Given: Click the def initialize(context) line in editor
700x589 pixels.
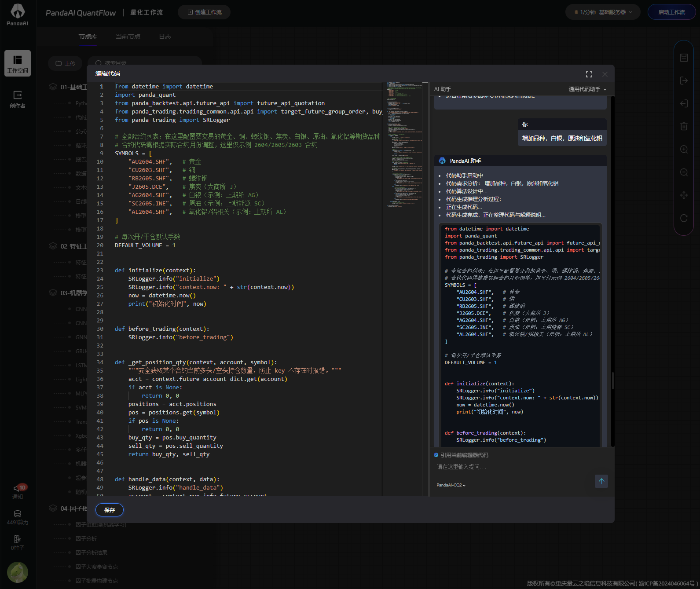Looking at the screenshot, I should (155, 271).
